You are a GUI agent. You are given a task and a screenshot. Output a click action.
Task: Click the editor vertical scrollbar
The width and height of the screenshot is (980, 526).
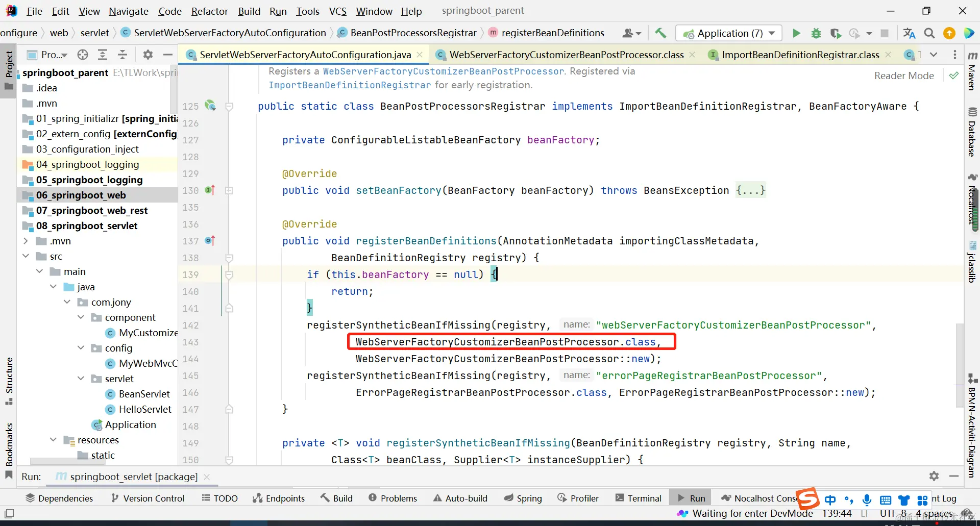point(960,365)
